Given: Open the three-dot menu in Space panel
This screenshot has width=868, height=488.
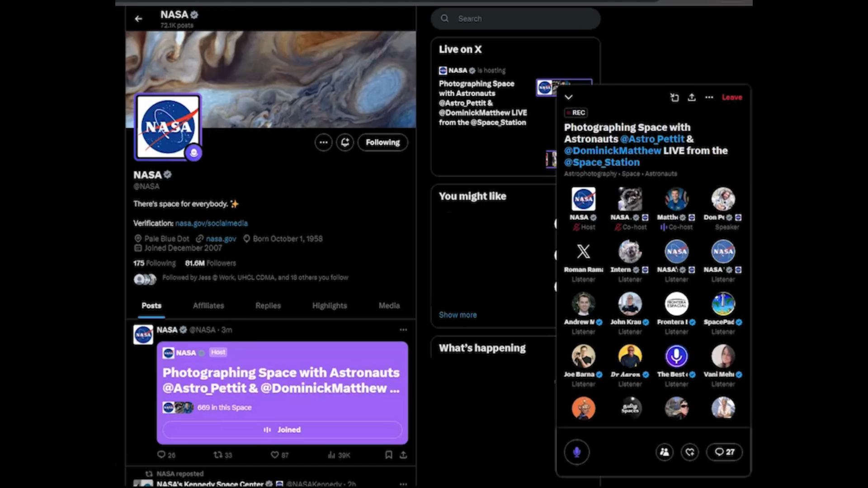Looking at the screenshot, I should 709,97.
